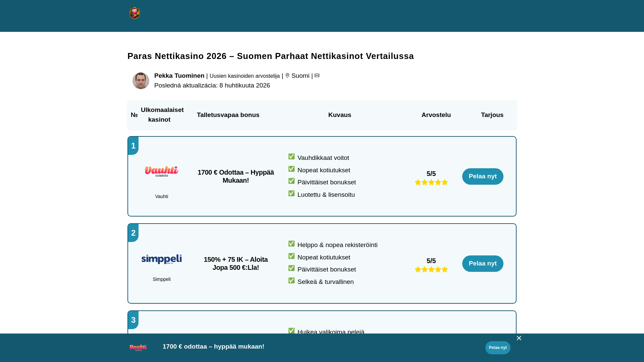Open the author Pekka Tuominen's name link
This screenshot has height=362, width=644.
[179, 76]
